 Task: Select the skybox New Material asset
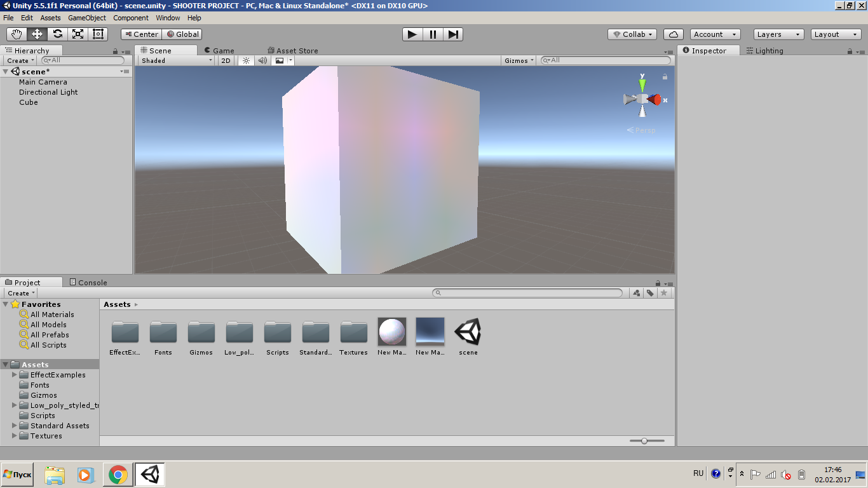pos(430,332)
